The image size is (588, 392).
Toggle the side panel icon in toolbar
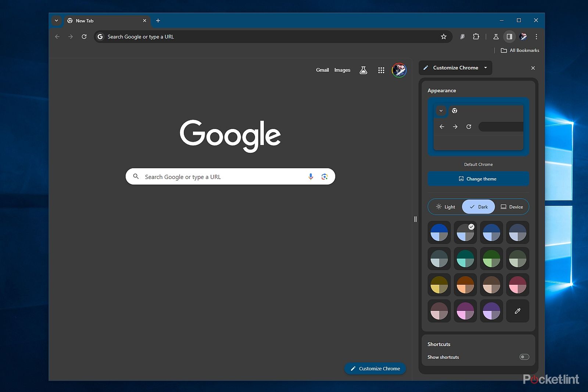pos(509,37)
